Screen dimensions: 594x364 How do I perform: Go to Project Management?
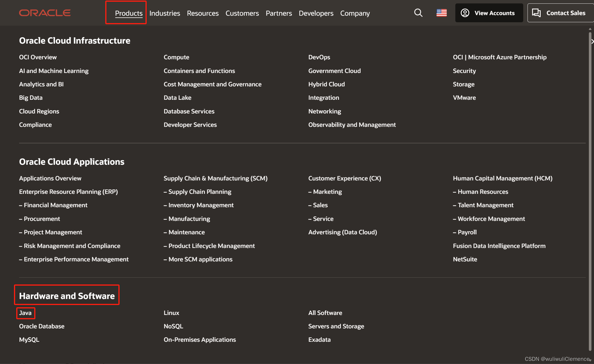pos(50,232)
